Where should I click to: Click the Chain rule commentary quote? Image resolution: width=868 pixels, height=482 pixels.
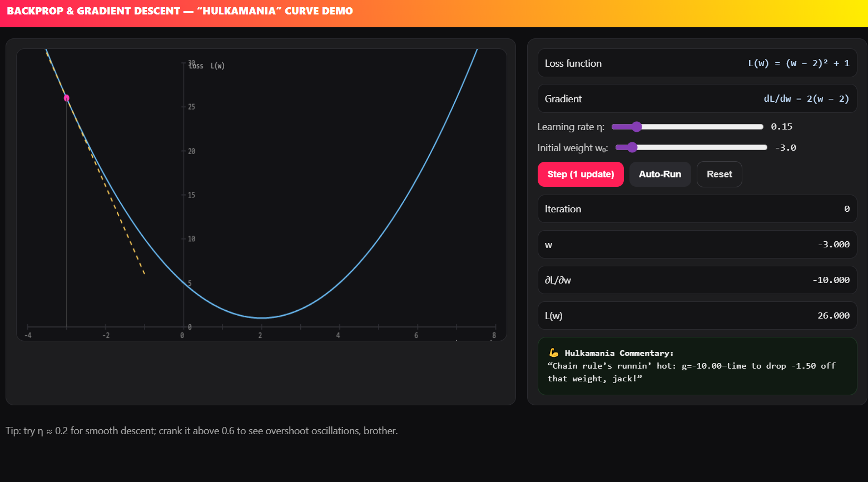coord(692,372)
